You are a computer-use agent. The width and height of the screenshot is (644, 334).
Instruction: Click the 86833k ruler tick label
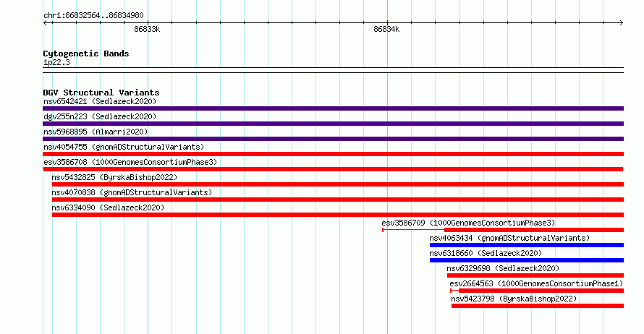coord(147,29)
